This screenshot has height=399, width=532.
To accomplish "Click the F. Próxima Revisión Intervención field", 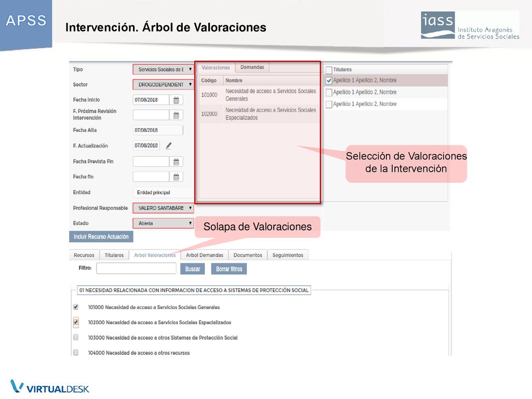I will click(151, 115).
